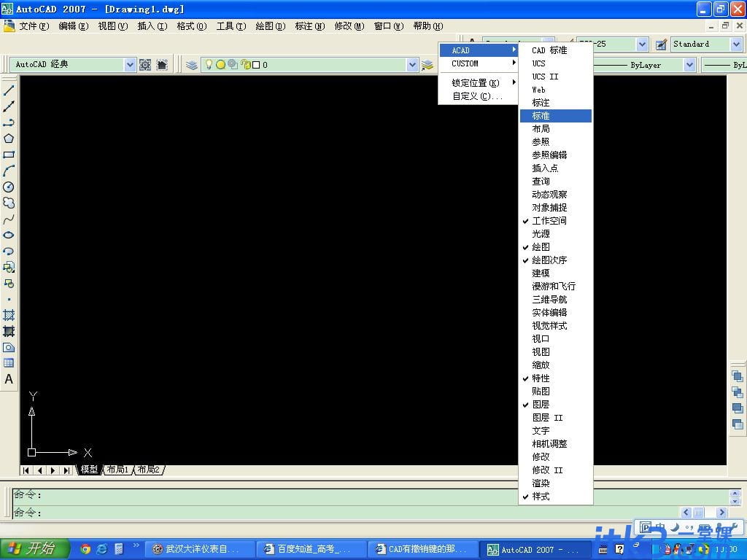The height and width of the screenshot is (560, 747).
Task: Expand the CUSTOM submenu
Action: (x=479, y=63)
